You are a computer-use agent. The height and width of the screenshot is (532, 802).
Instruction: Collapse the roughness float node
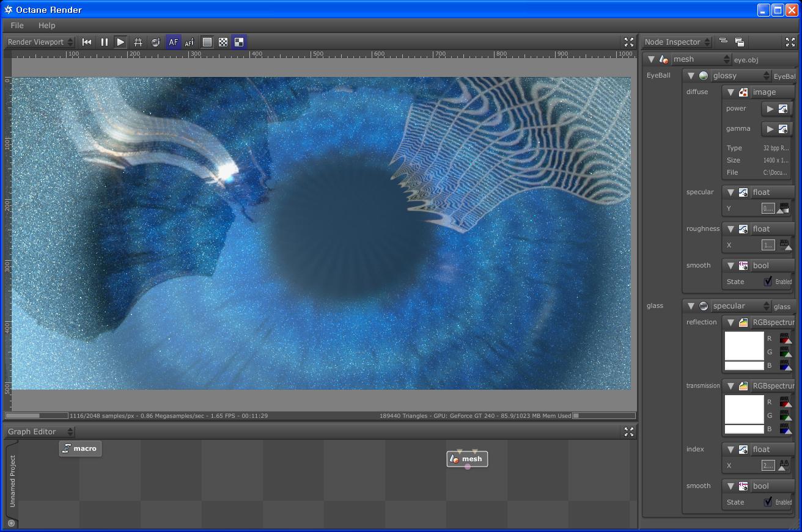730,229
